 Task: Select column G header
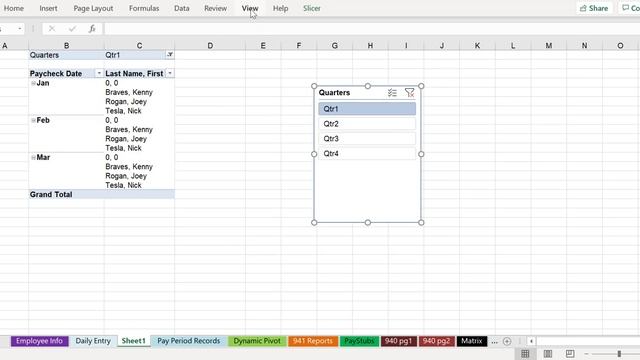(x=335, y=46)
